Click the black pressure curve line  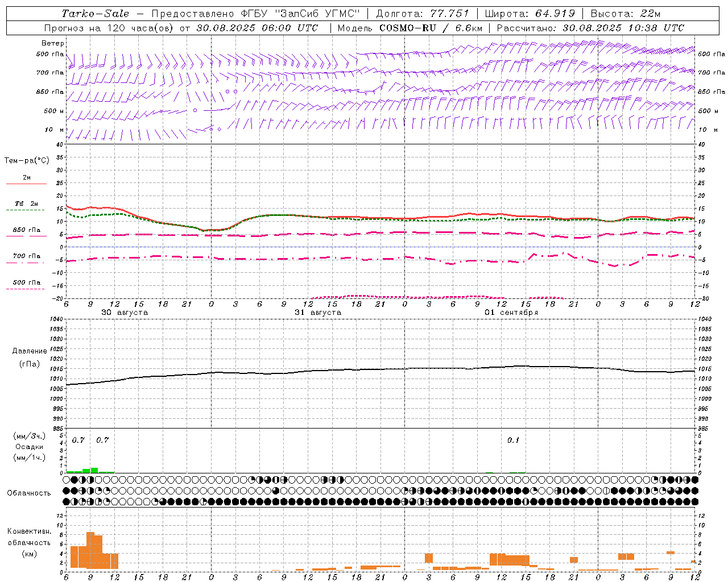pos(380,369)
